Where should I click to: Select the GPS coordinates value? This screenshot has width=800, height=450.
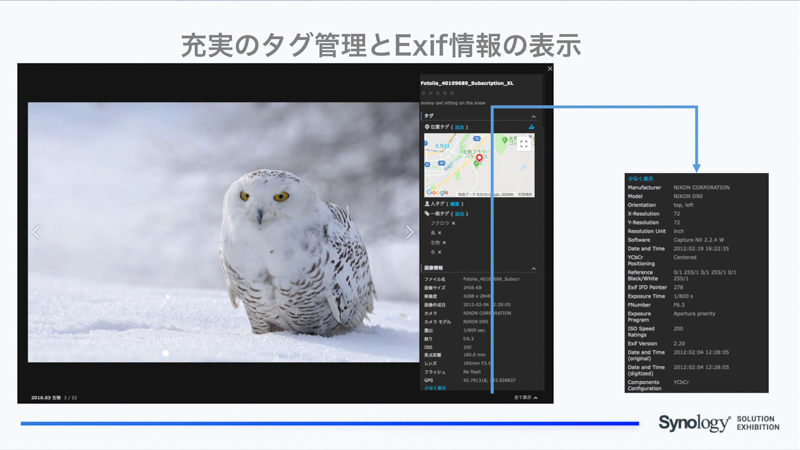(x=489, y=380)
